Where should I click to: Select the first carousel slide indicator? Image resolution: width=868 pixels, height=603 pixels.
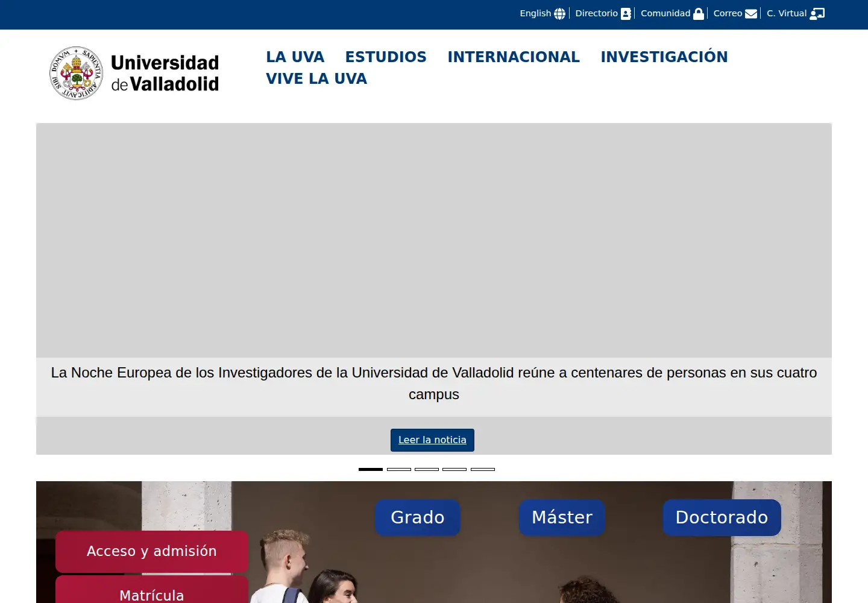[x=371, y=469]
